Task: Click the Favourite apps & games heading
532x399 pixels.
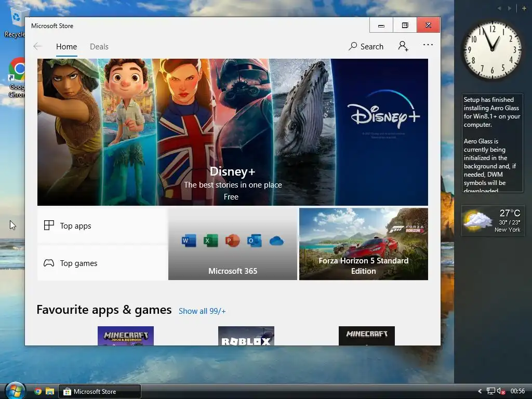Action: [x=104, y=310]
